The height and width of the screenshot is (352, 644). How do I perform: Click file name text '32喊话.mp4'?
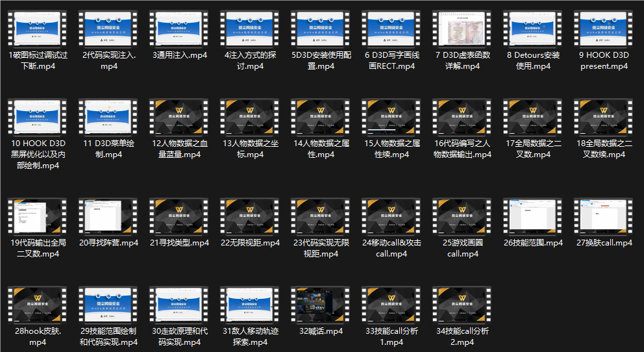(321, 331)
